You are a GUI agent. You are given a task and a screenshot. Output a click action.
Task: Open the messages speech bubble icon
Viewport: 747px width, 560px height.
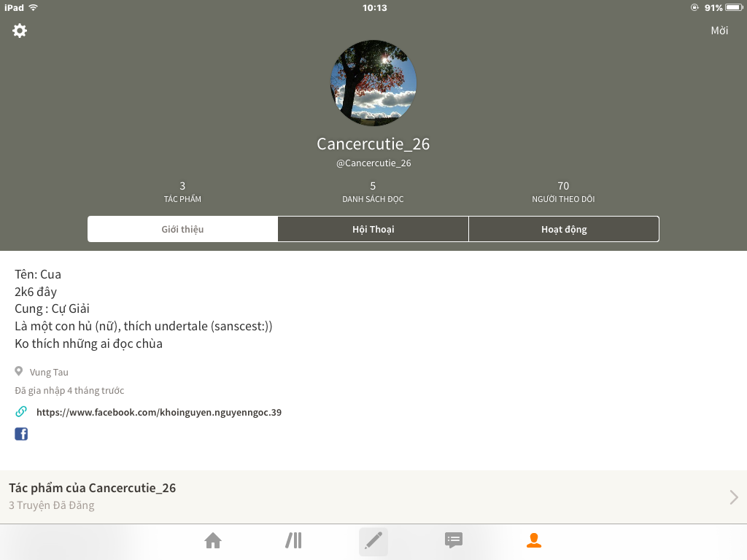[x=454, y=540]
